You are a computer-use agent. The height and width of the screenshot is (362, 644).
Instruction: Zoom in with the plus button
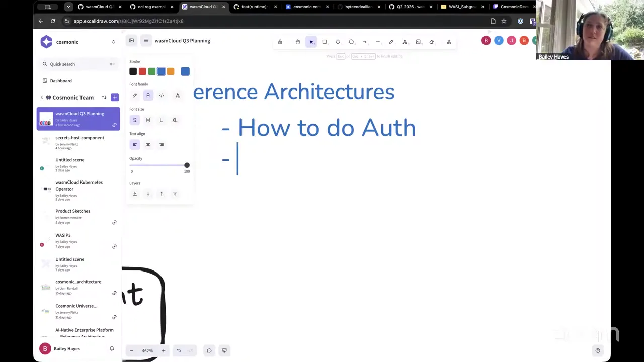point(163,350)
